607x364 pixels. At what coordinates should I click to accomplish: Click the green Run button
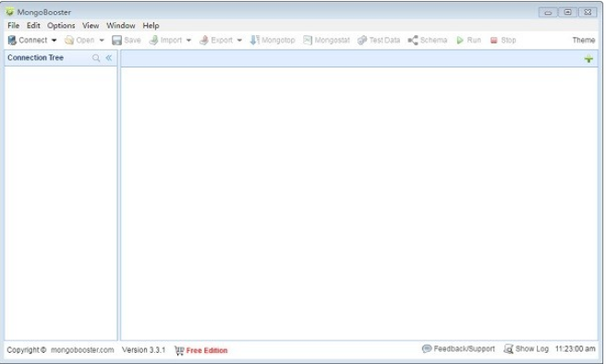460,41
